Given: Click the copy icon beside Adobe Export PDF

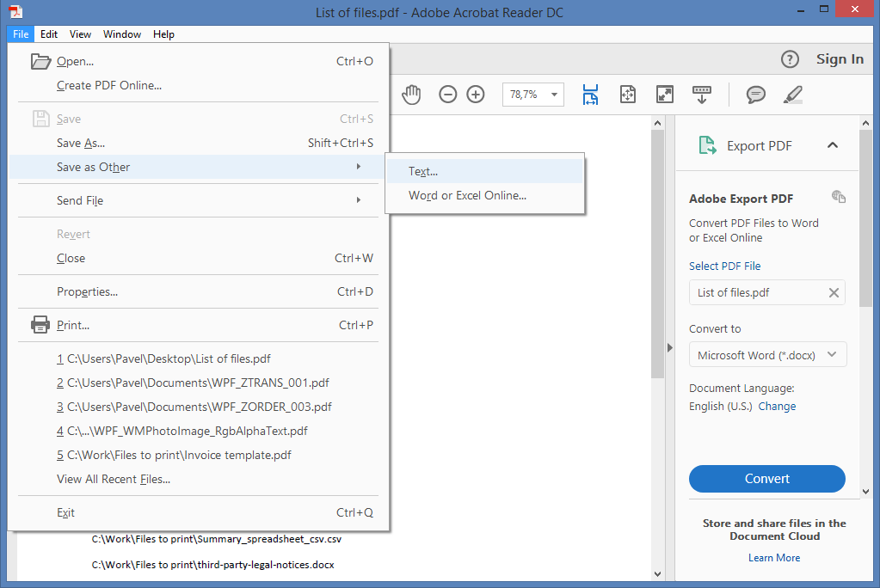Looking at the screenshot, I should (x=839, y=196).
